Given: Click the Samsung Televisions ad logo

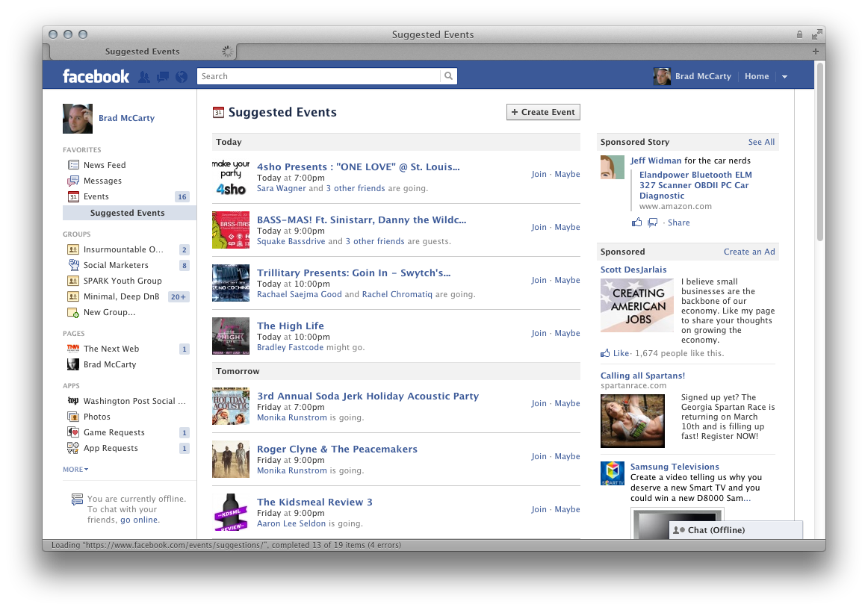Looking at the screenshot, I should [613, 473].
